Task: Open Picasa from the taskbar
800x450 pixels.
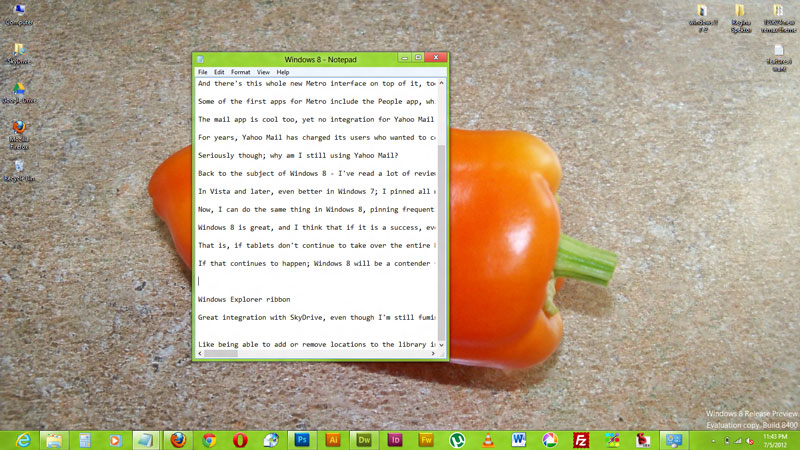Action: pyautogui.click(x=549, y=440)
